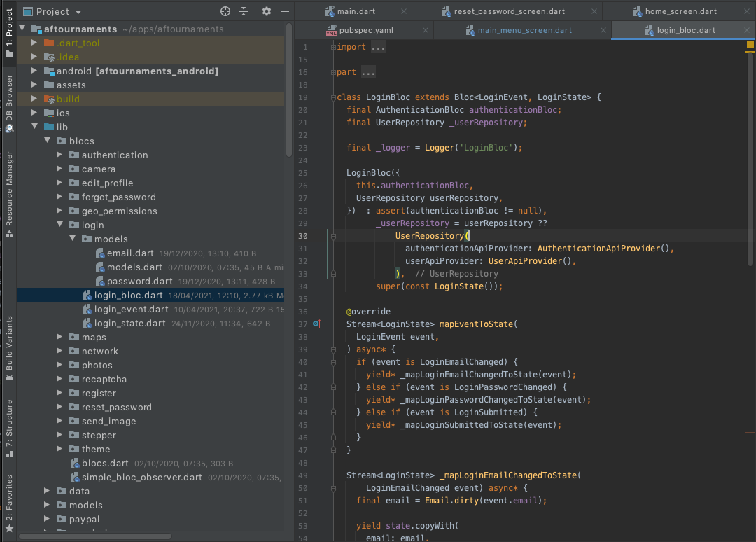Expand the maps folder in the project tree
756x542 pixels.
(x=59, y=337)
